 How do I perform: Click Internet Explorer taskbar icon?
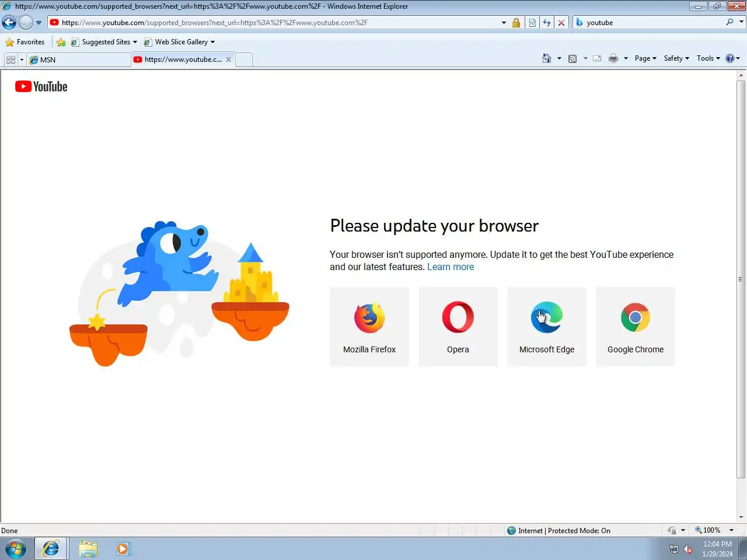51,549
